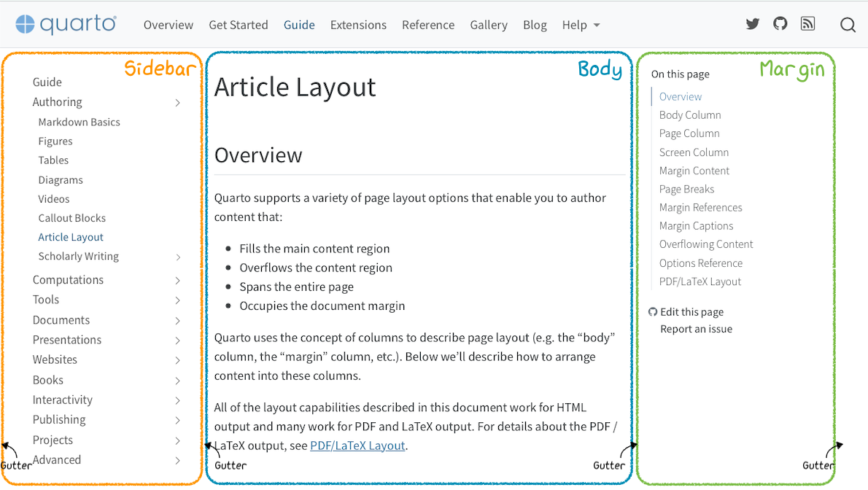The width and height of the screenshot is (868, 490).
Task: Subscribe via the RSS feed icon
Action: pyautogui.click(x=807, y=23)
